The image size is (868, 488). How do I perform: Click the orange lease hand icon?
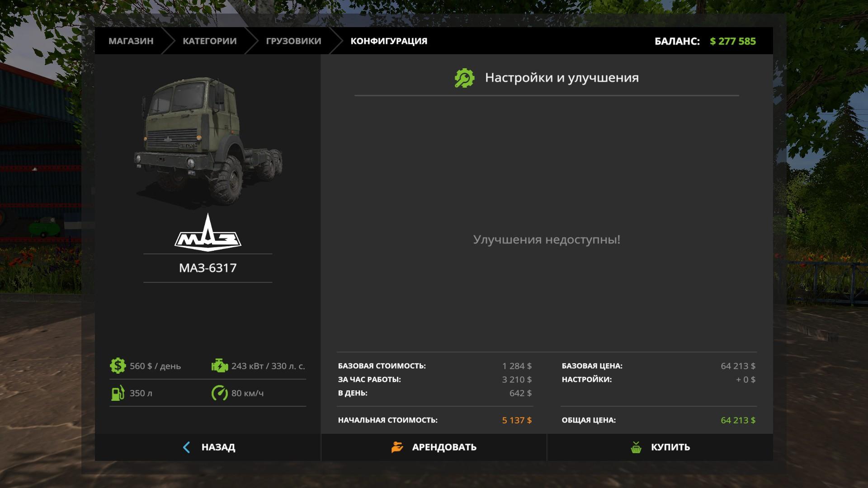tap(397, 447)
